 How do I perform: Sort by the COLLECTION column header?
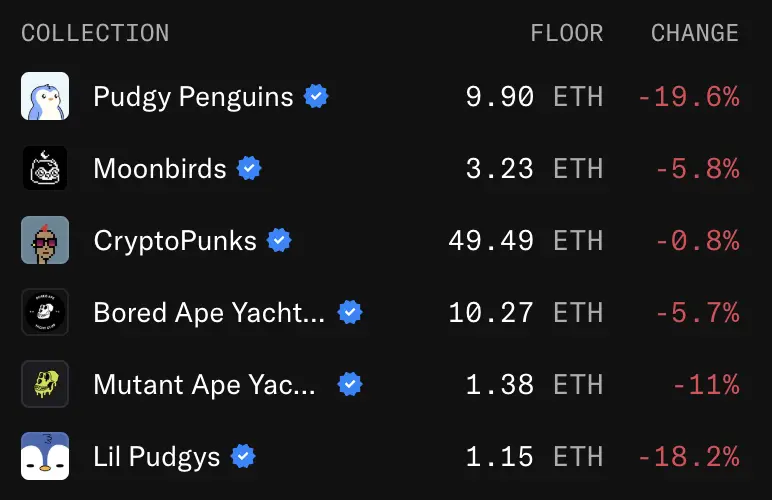click(96, 33)
